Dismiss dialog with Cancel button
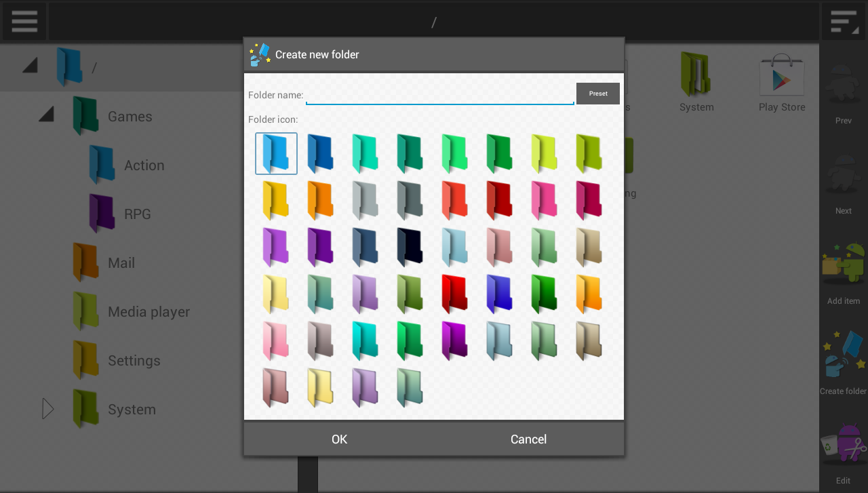868x493 pixels. (528, 439)
